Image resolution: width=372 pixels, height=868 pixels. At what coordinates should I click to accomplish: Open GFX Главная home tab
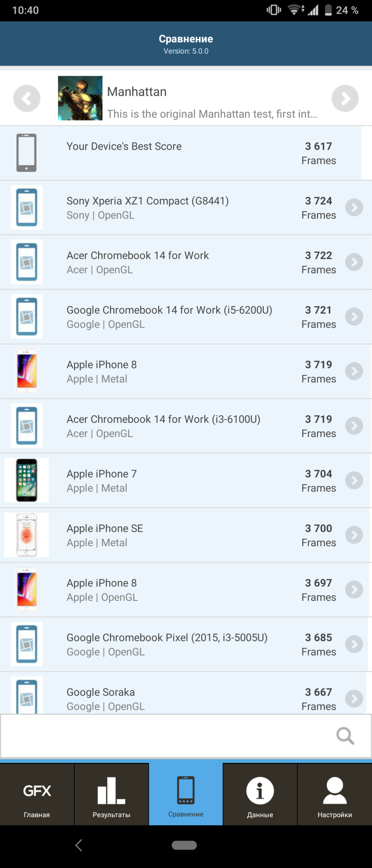click(x=37, y=795)
